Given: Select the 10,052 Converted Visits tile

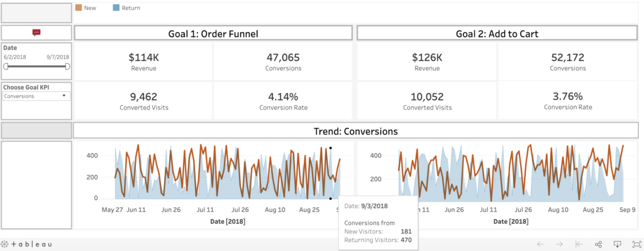Looking at the screenshot, I should (x=427, y=101).
